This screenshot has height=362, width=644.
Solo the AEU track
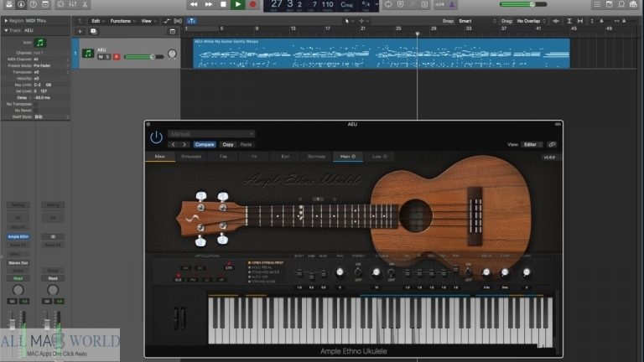pyautogui.click(x=107, y=57)
